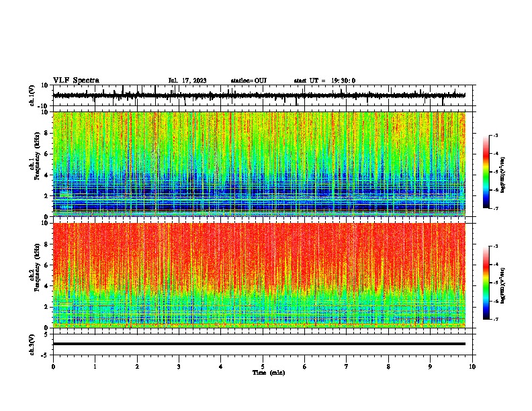The height and width of the screenshot is (411, 532).
Task: Click time axis tick label "1"
Action: coord(95,367)
